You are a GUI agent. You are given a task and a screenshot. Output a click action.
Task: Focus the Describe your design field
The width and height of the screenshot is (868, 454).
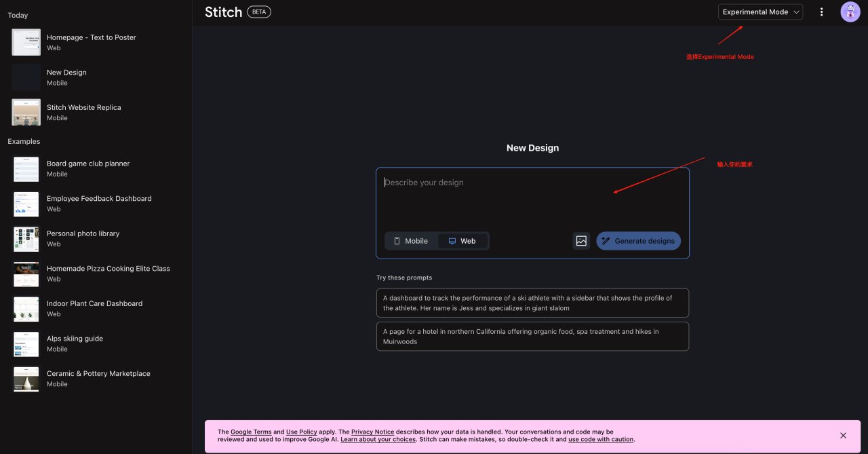click(x=532, y=197)
